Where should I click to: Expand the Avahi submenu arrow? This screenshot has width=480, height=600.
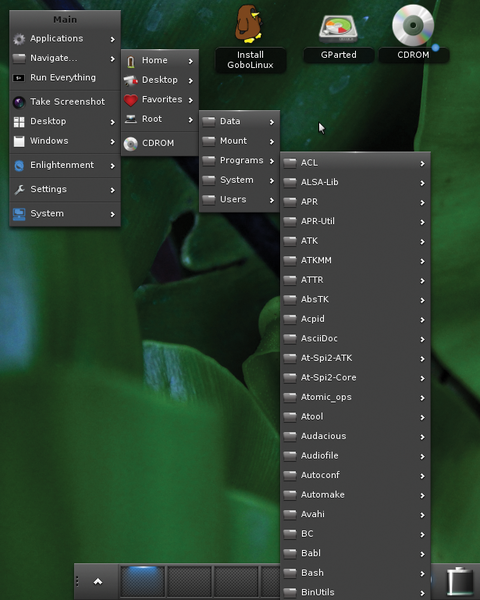tap(423, 515)
